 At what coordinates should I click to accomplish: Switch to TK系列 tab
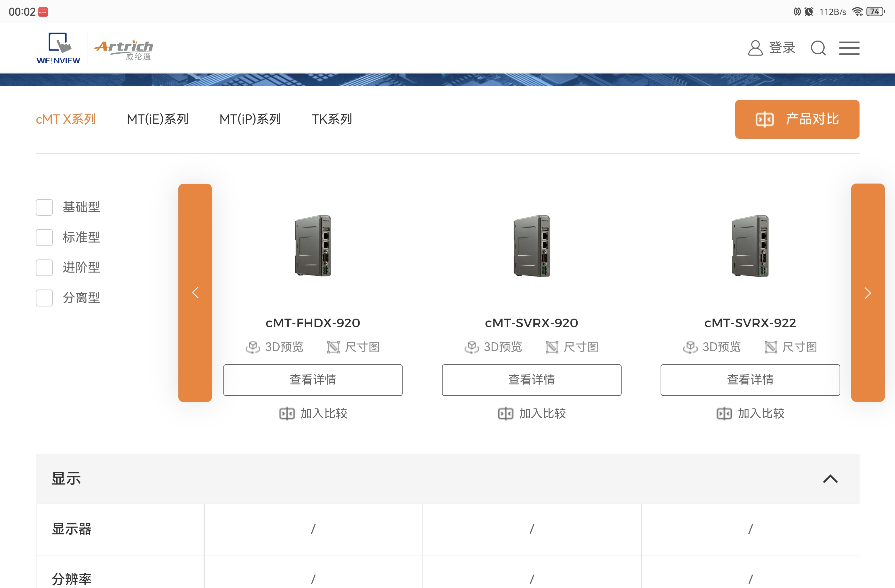coord(332,119)
